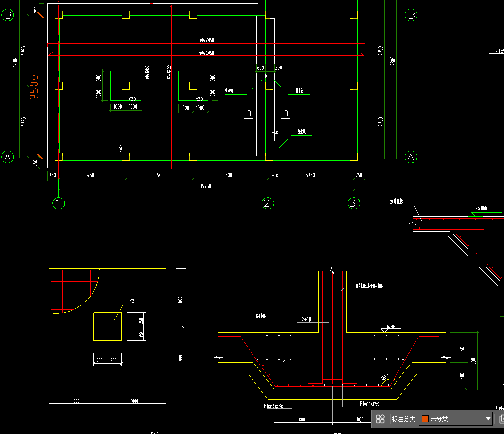The height and width of the screenshot is (434, 504).
Task: Select the 5000 dimension text
Action: (230, 175)
